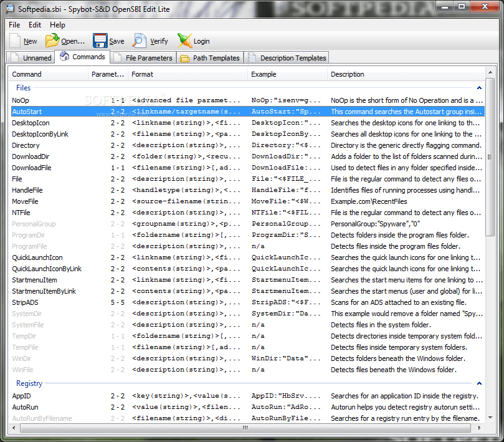
Task: Select the SystemDir command
Action: point(247,314)
